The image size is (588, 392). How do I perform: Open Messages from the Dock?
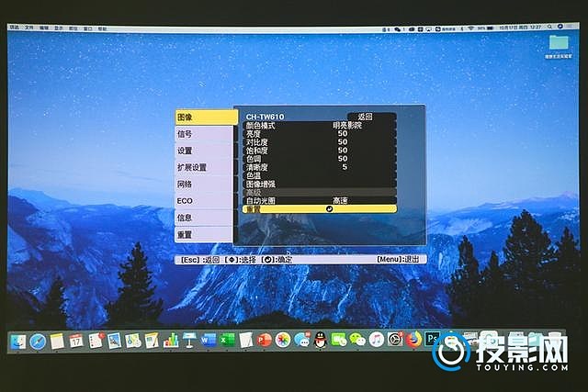[302, 340]
